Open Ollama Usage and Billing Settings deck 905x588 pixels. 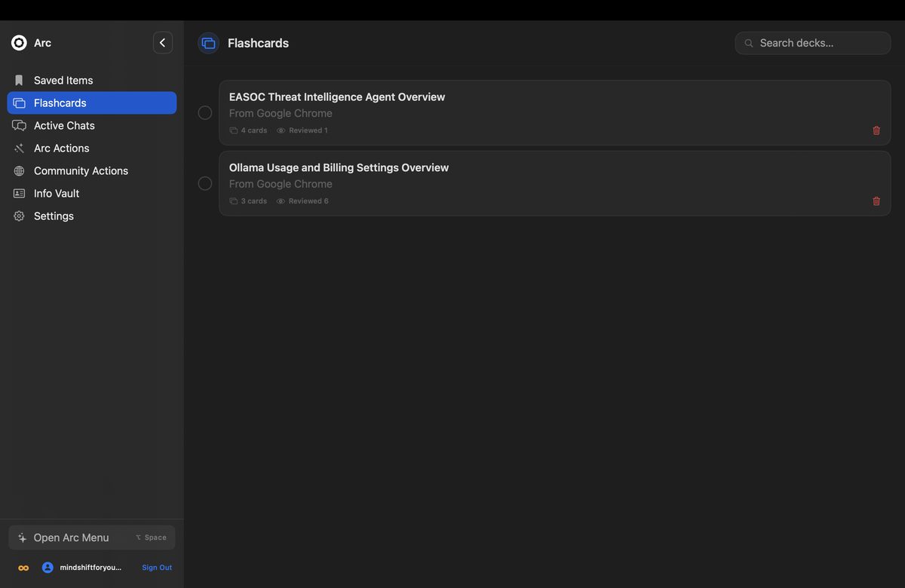555,183
